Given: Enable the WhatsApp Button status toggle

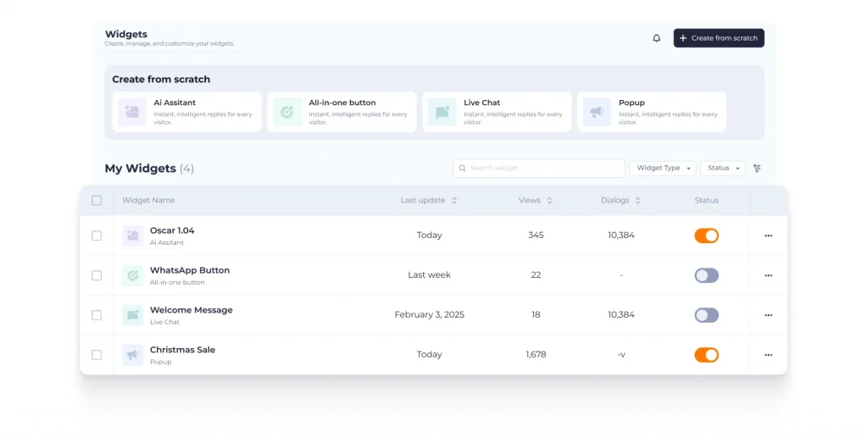Looking at the screenshot, I should [x=706, y=275].
